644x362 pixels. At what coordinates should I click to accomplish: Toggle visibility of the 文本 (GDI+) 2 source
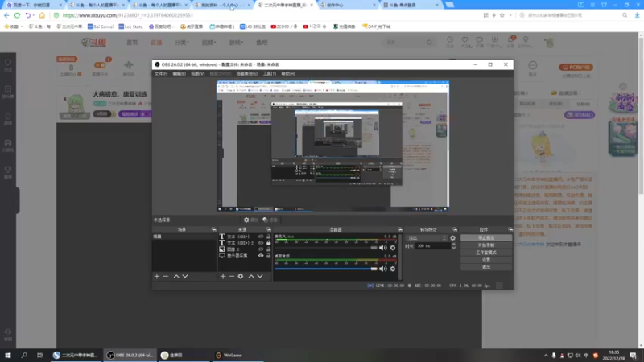(261, 243)
